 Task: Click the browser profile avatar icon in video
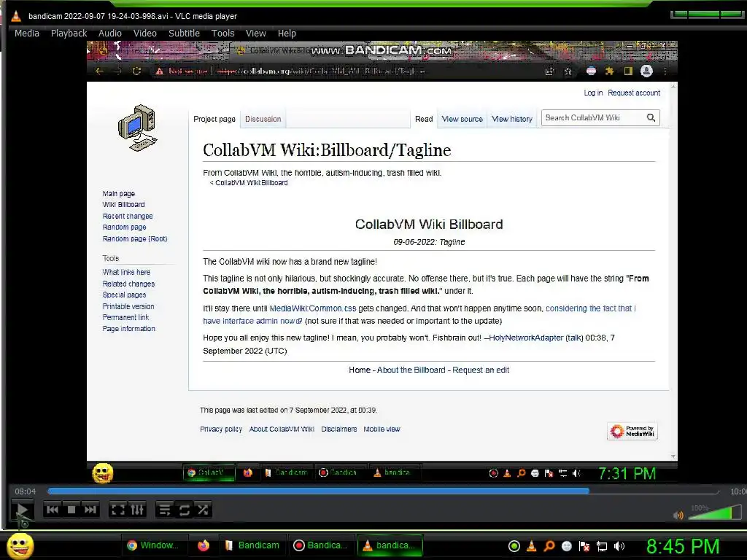[646, 71]
